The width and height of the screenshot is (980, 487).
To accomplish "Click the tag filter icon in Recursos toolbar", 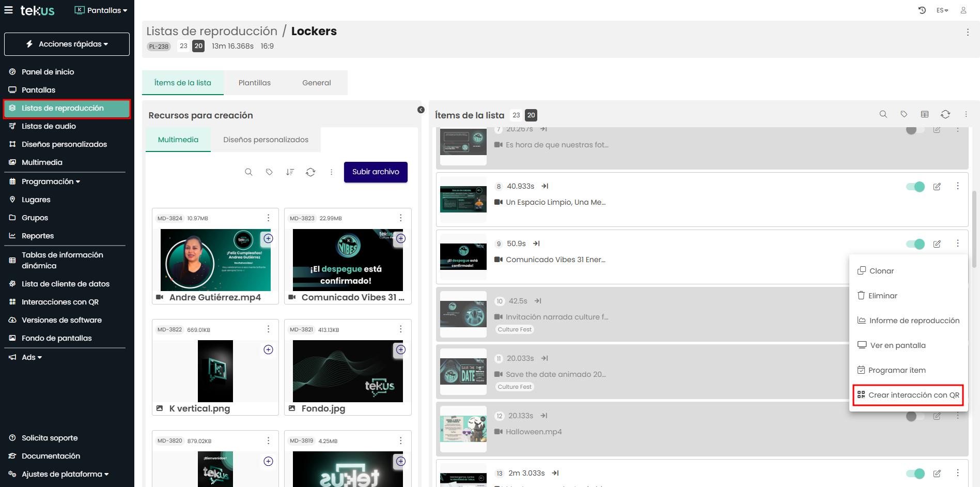I will (x=269, y=172).
